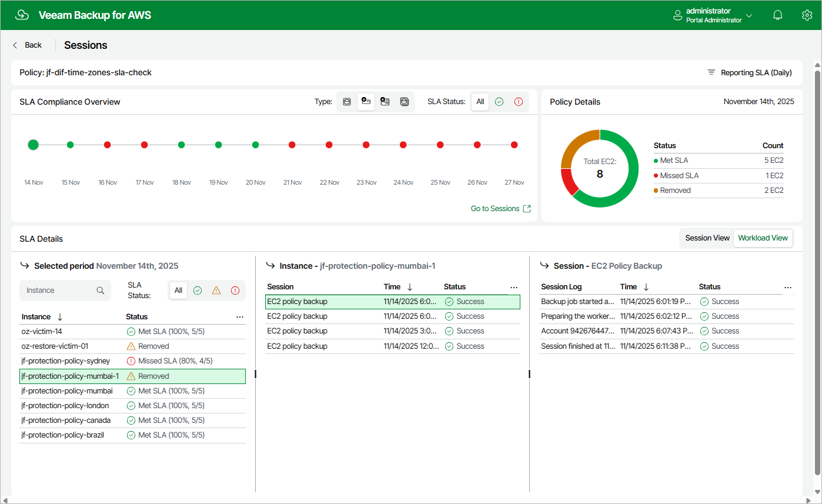Screen dimensions: 822x504
Task: Click the Account 942676447 log entry
Action: 667,331
